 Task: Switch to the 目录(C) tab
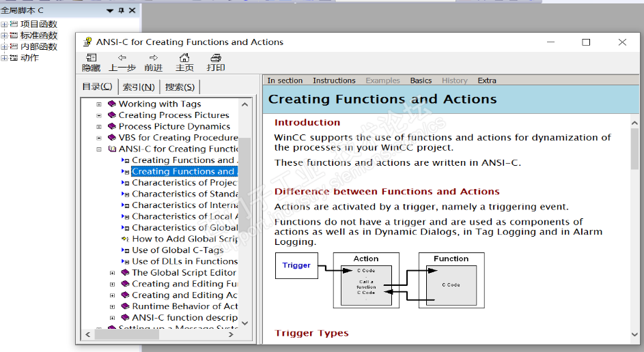pos(97,87)
